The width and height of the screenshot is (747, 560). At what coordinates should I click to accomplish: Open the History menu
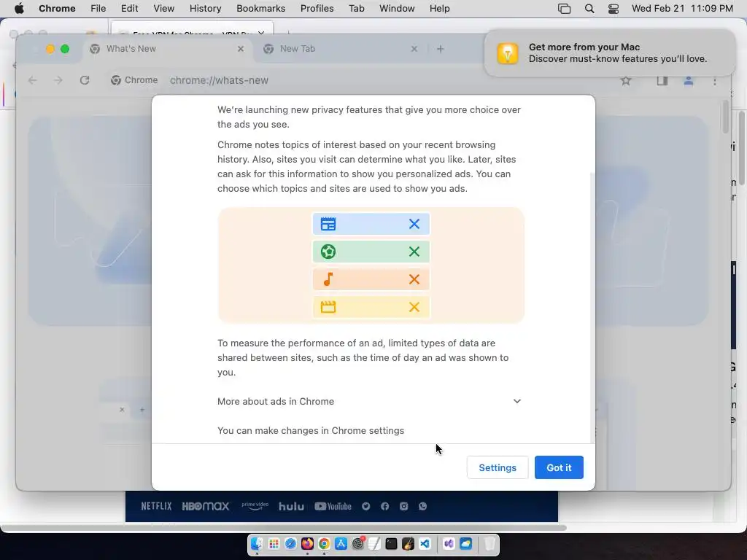[x=205, y=8]
